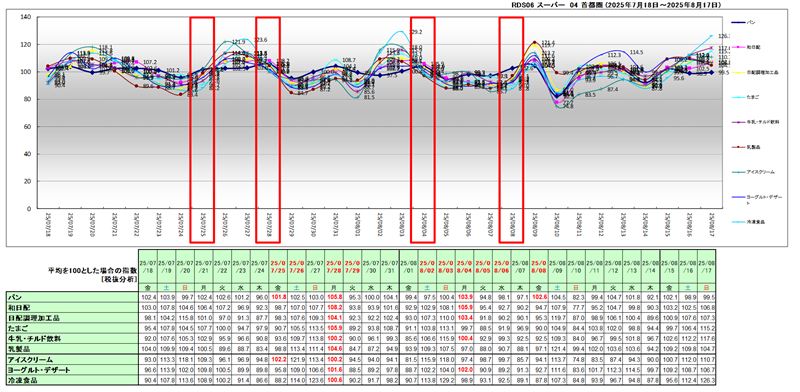Select the パン legend entry
Viewport: 800px width, 392px height.
743,23
